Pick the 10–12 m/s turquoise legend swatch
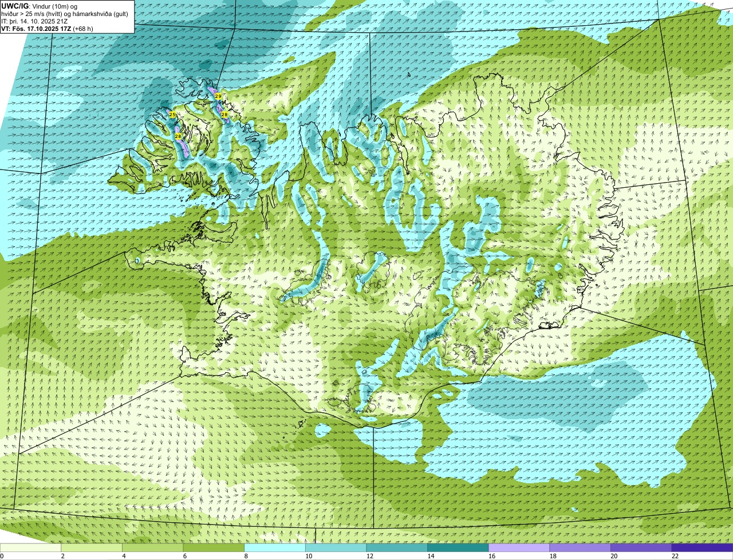Viewport: 733px width, 560px height. [x=336, y=547]
